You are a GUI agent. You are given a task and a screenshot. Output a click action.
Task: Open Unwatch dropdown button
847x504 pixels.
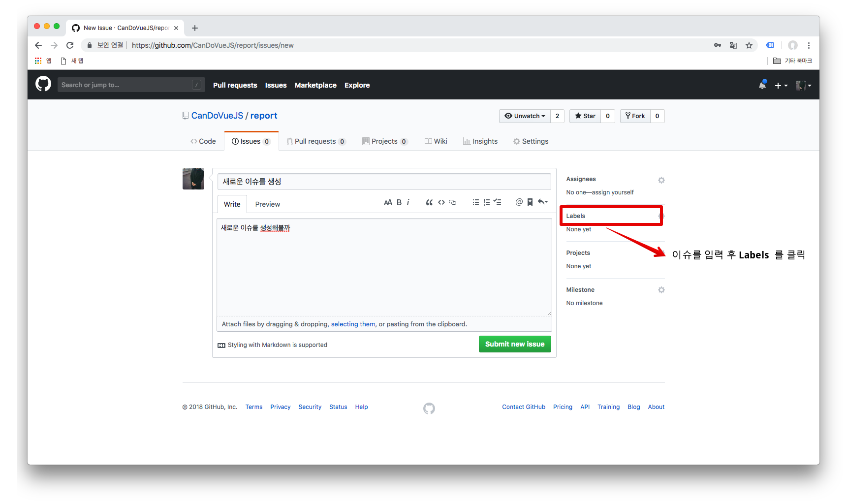coord(525,116)
